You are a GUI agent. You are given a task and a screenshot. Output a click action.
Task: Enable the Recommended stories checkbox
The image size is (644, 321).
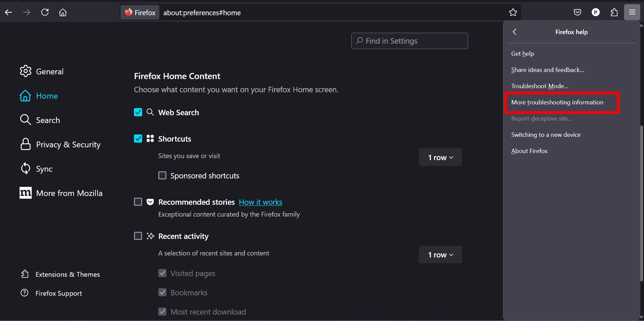click(x=138, y=202)
